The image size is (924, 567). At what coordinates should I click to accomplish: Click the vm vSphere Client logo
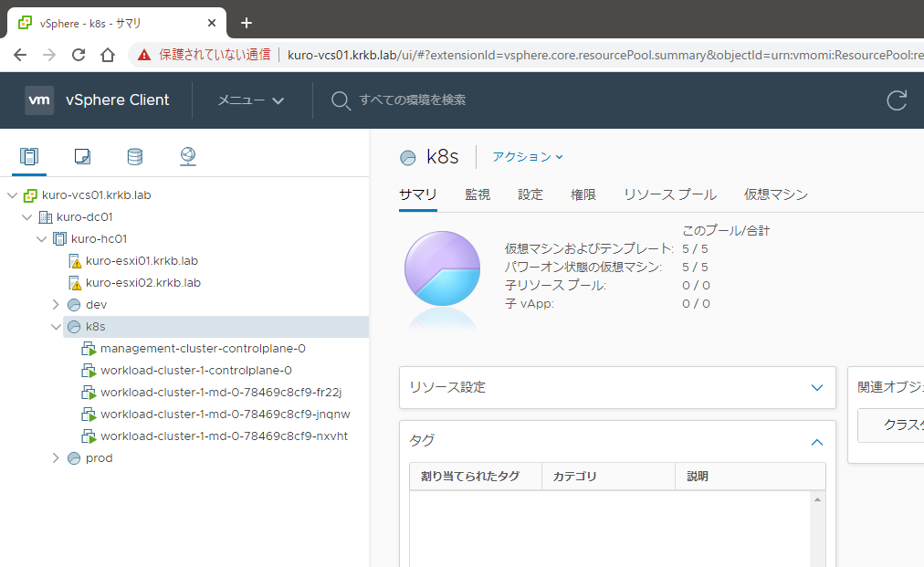[39, 100]
